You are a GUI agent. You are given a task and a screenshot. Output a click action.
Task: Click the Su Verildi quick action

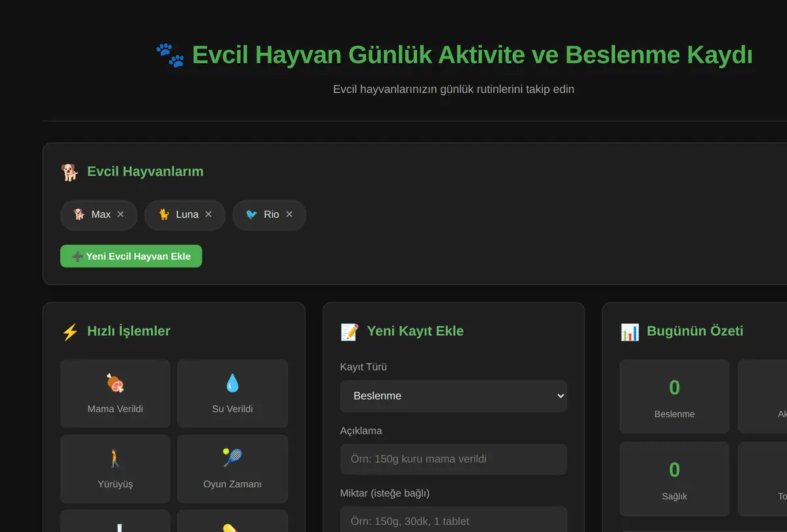tap(232, 394)
